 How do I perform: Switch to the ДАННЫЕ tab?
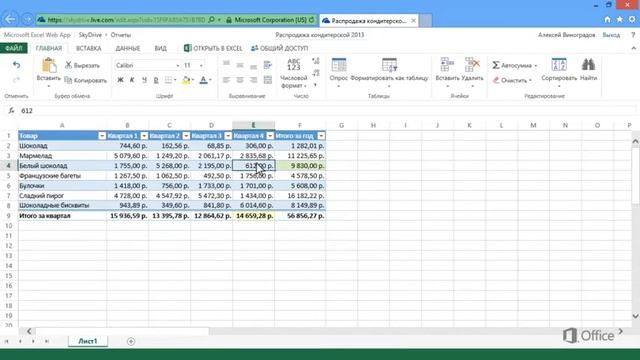point(127,48)
